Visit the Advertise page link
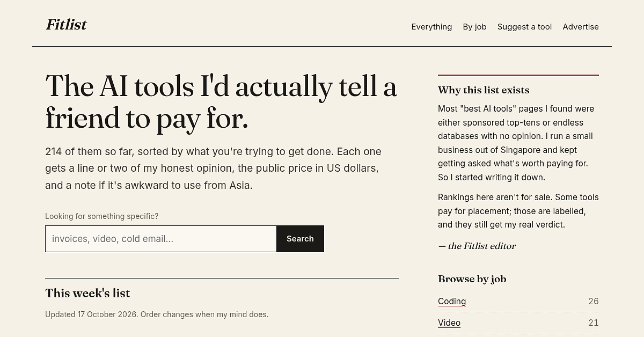The image size is (644, 337). (581, 27)
